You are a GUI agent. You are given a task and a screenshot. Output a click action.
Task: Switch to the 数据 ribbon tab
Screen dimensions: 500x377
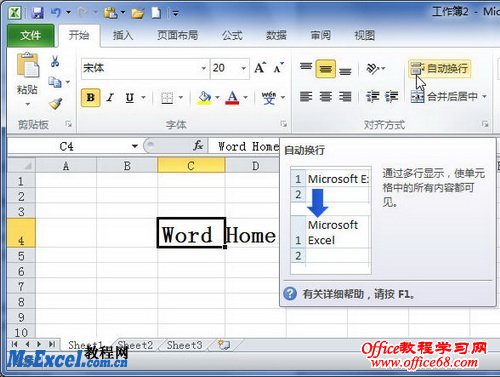(x=276, y=35)
